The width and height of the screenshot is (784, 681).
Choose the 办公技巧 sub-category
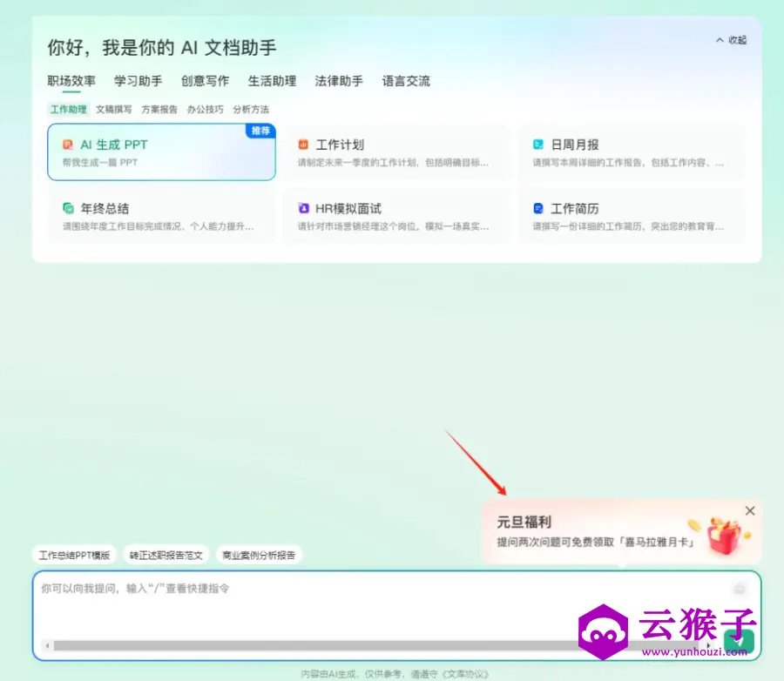[x=205, y=110]
